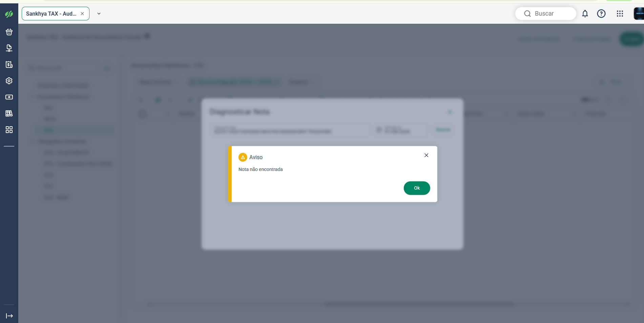Click the Aviso warning triangle icon
The height and width of the screenshot is (323, 644).
tap(243, 157)
